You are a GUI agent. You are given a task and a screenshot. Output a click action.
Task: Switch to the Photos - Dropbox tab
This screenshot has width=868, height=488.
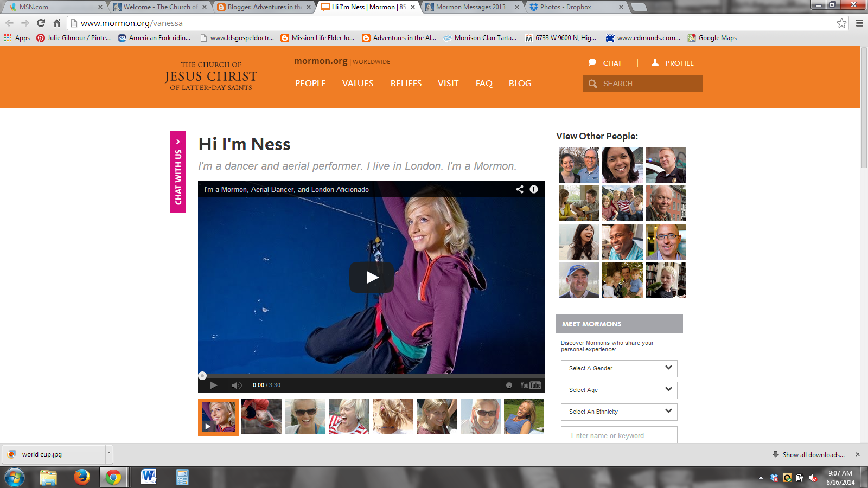pyautogui.click(x=576, y=7)
